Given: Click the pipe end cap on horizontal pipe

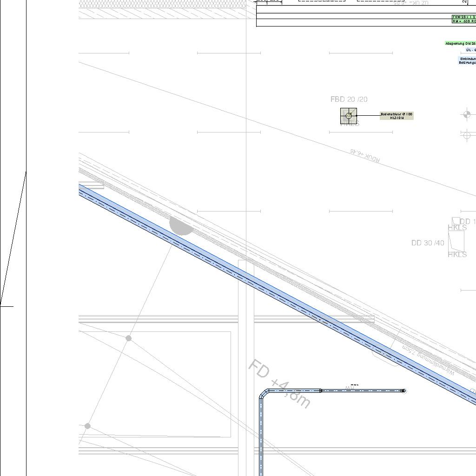Looking at the screenshot, I should [403, 391].
